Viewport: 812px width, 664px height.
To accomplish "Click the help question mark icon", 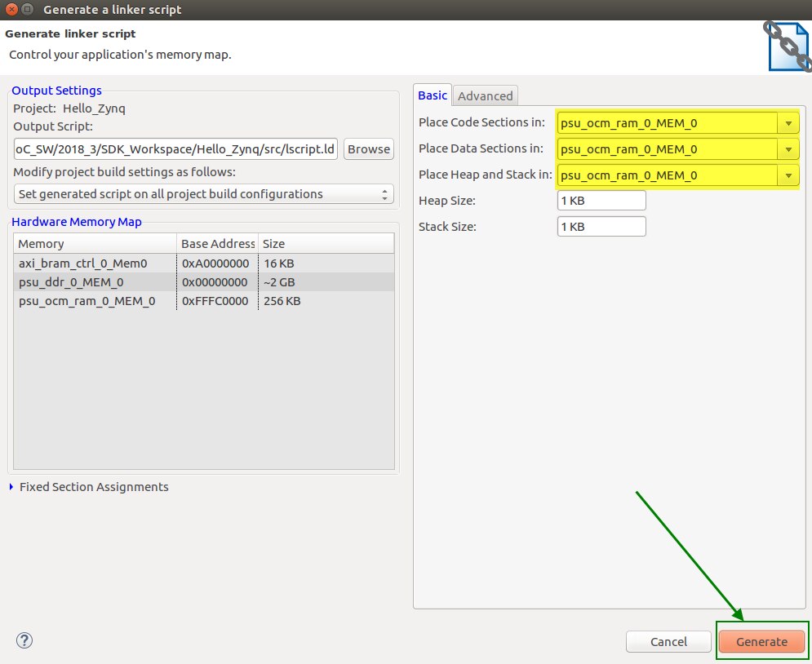I will point(24,640).
